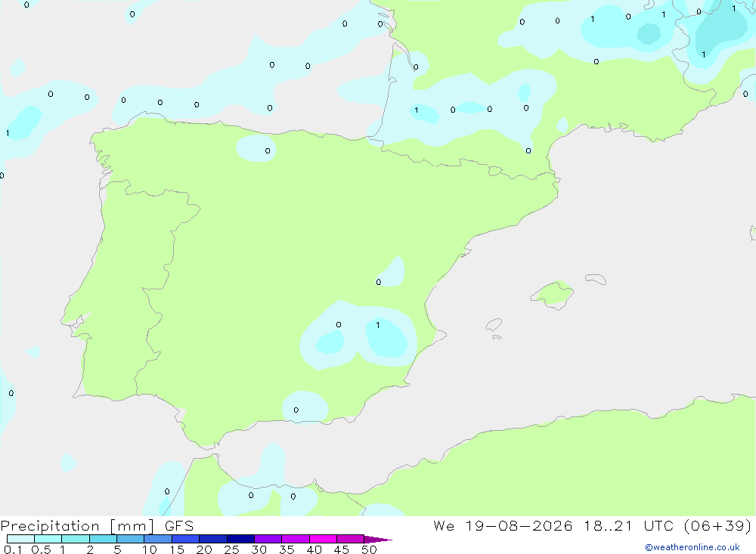
Task: Select the 30–35 mm violet legend swatch
Action: pyautogui.click(x=268, y=539)
